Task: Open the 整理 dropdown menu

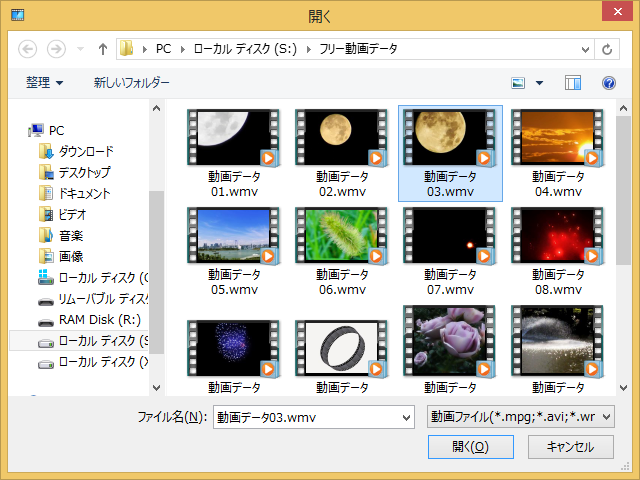Action: click(44, 82)
